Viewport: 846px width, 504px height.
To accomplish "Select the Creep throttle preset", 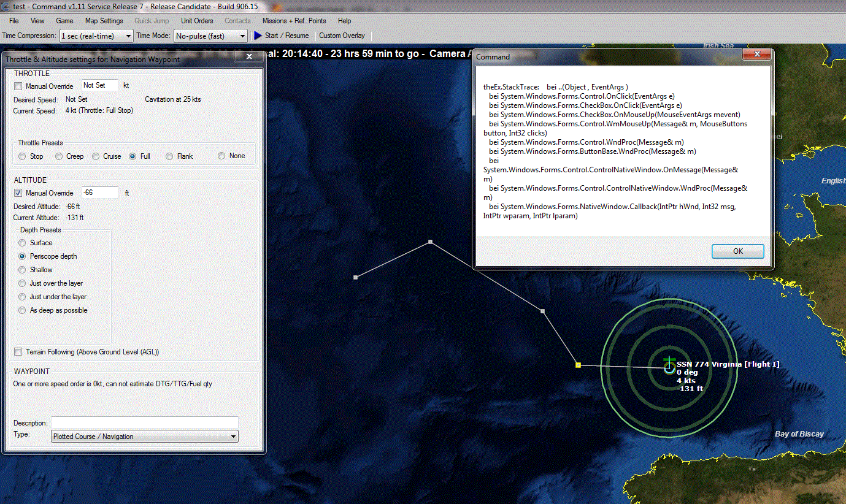I will 60,156.
